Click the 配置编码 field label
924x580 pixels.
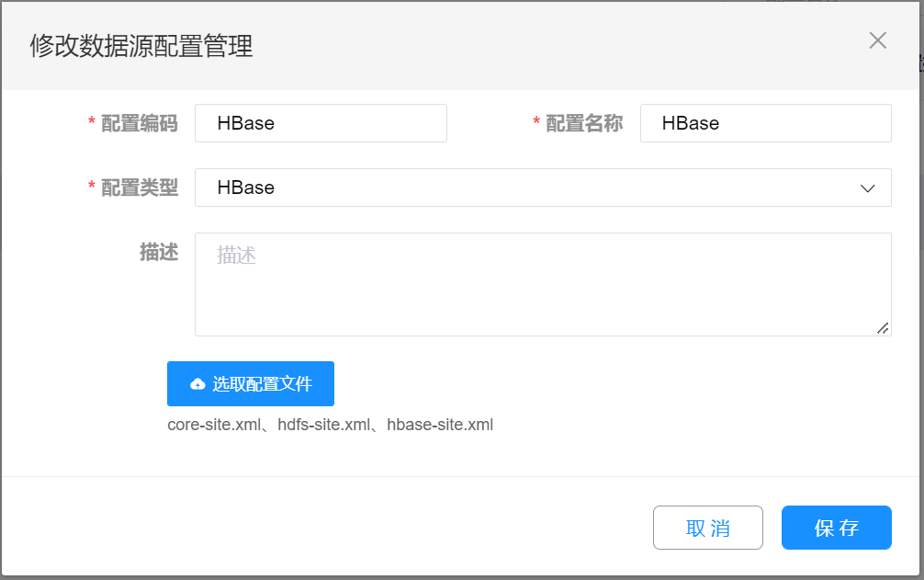pyautogui.click(x=139, y=123)
